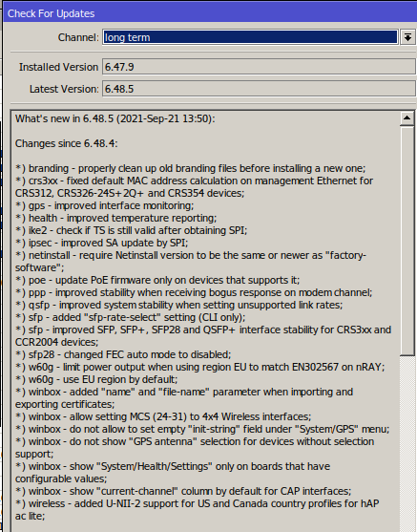
Task: Click the Latest Version field 6.48.5
Action: 259,89
